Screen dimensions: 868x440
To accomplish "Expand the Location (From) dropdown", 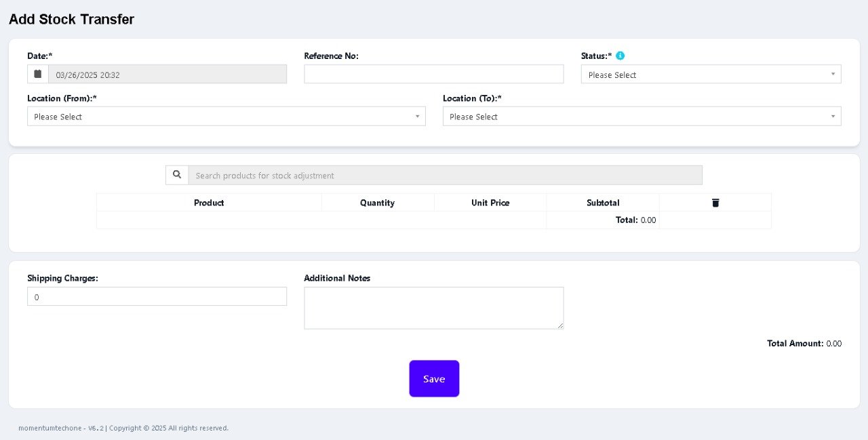I will (x=226, y=117).
